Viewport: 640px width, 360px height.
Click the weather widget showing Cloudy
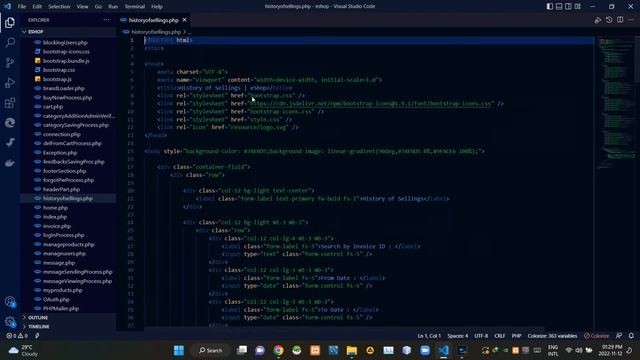pos(24,350)
